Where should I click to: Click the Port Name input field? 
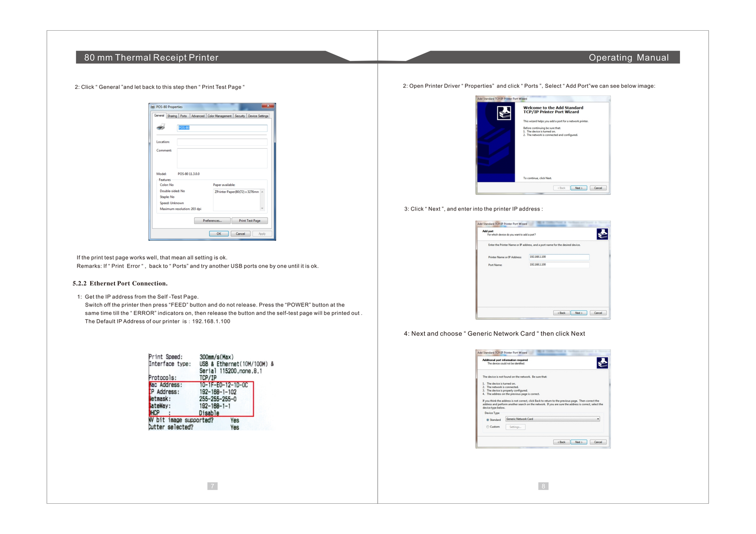(559, 265)
